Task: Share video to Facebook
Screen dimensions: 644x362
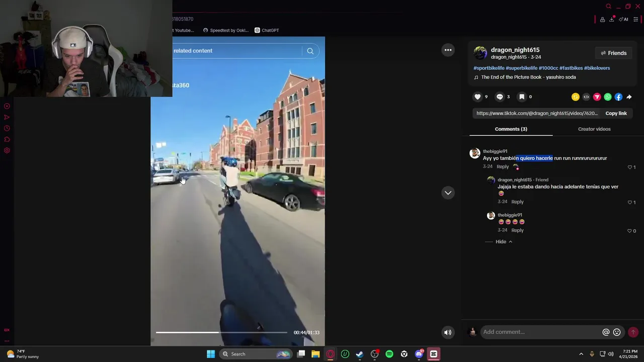Action: point(618,97)
